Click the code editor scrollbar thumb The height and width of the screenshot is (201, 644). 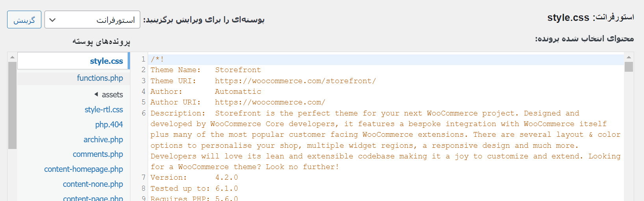629,67
